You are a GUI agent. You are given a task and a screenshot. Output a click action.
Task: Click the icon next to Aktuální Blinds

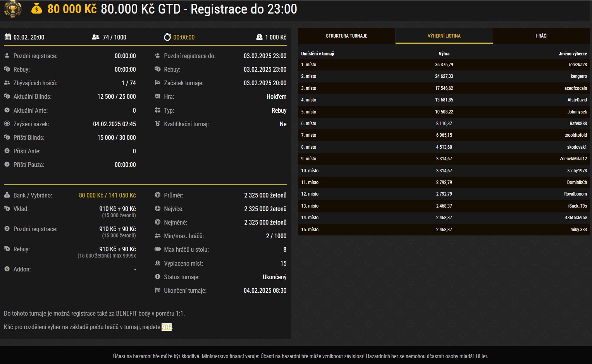click(x=7, y=96)
